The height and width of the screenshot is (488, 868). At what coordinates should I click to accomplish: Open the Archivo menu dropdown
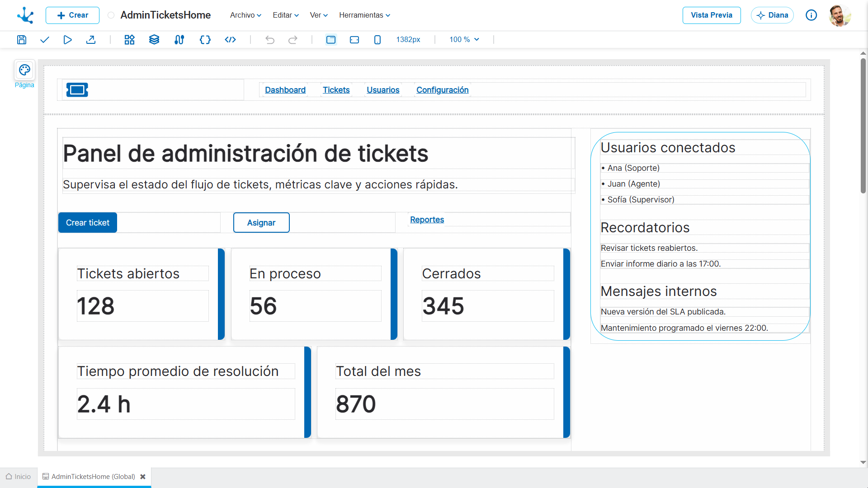pos(245,15)
